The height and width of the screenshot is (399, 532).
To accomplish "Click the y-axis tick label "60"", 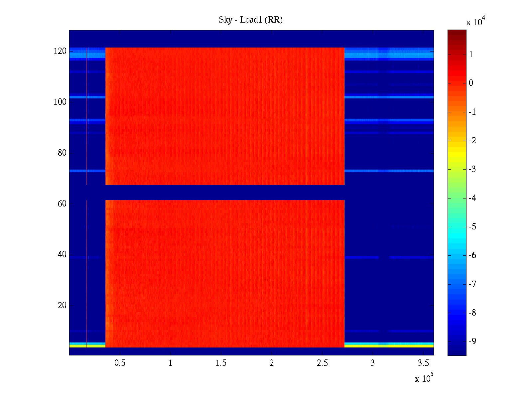I will [62, 204].
